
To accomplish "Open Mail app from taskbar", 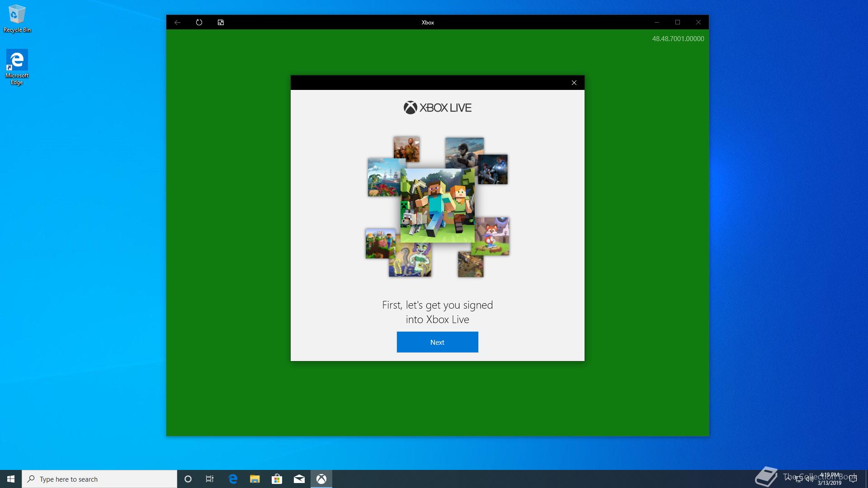I will pyautogui.click(x=299, y=479).
